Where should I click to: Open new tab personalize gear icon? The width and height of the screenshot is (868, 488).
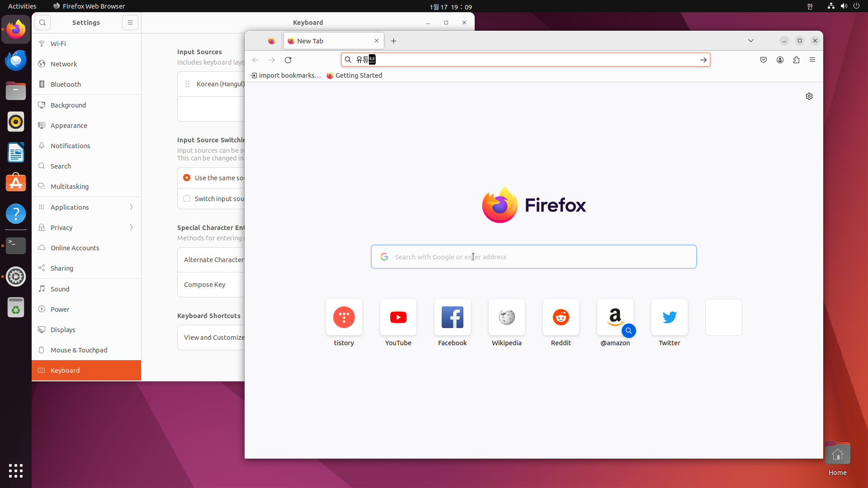809,96
